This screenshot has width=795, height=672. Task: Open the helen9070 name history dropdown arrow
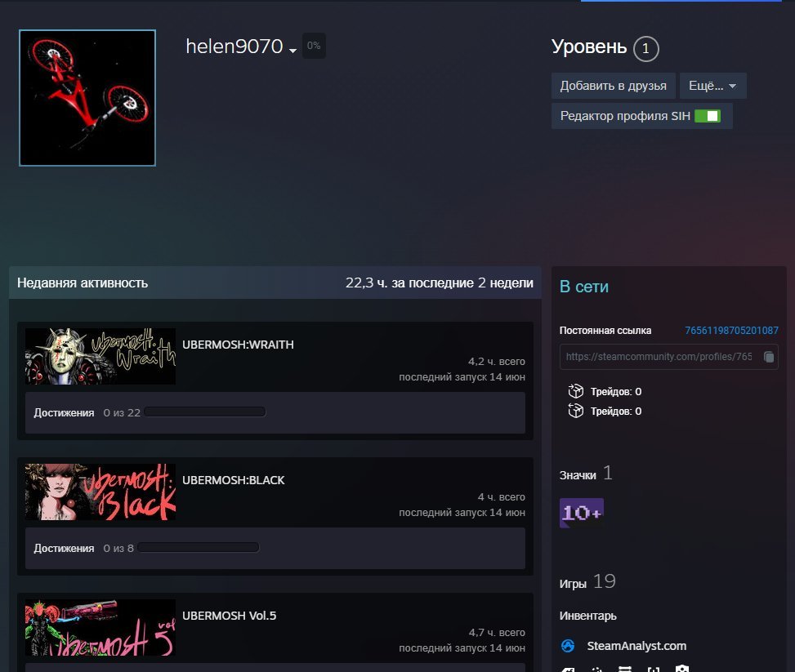pos(293,50)
